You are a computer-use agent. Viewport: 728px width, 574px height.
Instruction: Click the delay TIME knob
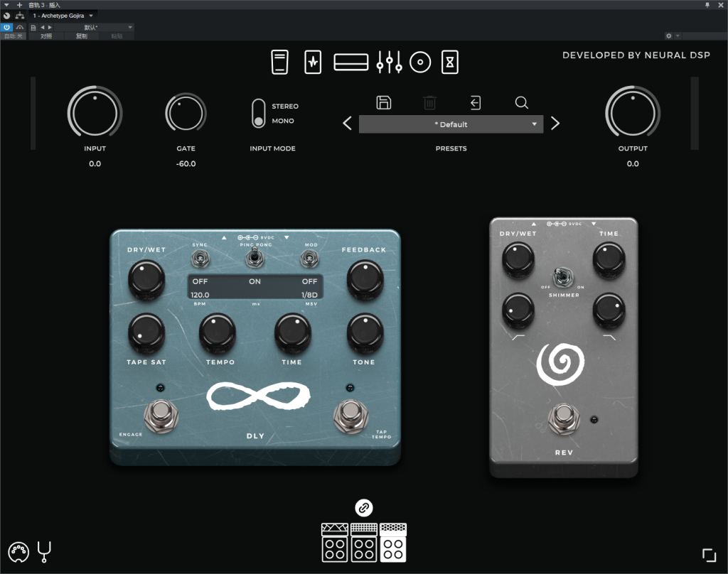[292, 332]
